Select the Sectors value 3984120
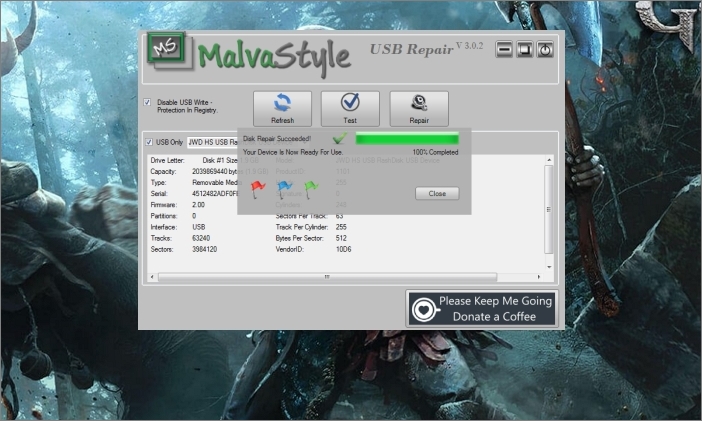702x421 pixels. pos(205,249)
